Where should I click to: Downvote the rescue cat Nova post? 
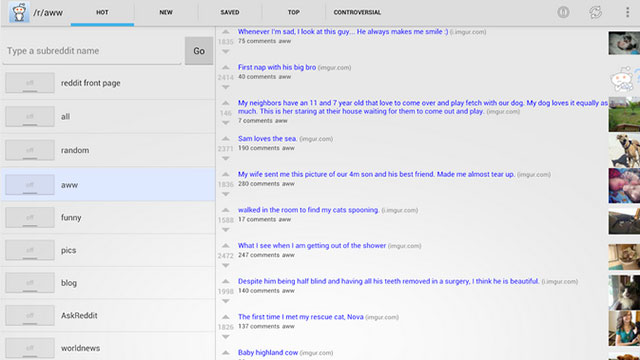click(x=226, y=337)
